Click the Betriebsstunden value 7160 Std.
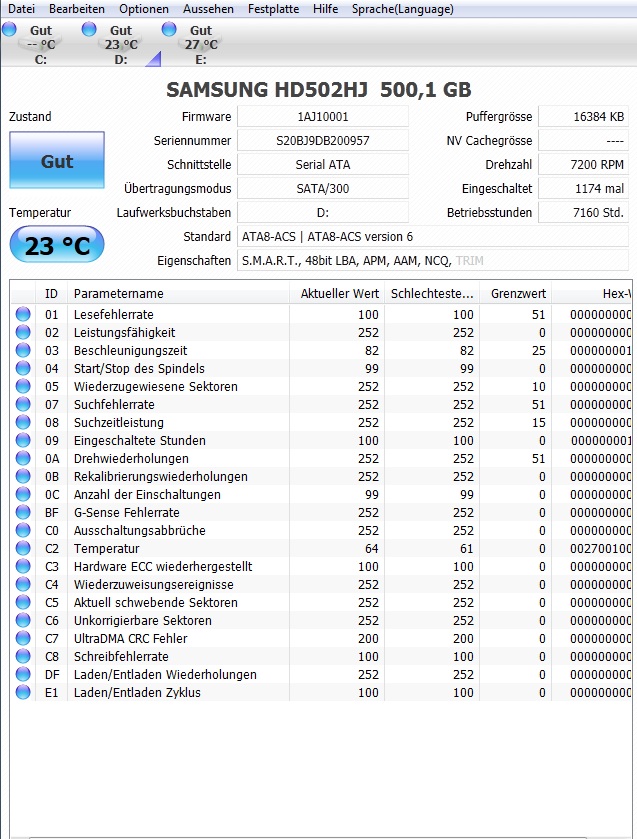Viewport: 637px width, 839px height. pyautogui.click(x=583, y=212)
